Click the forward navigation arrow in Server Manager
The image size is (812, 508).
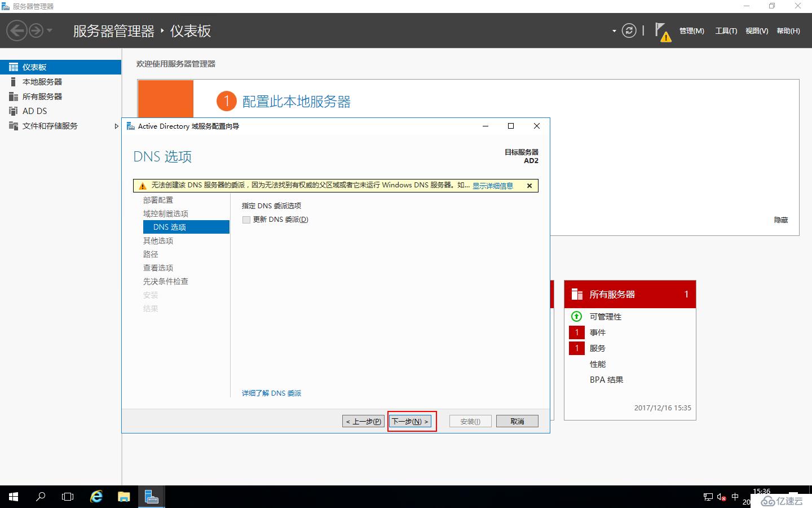(x=36, y=30)
